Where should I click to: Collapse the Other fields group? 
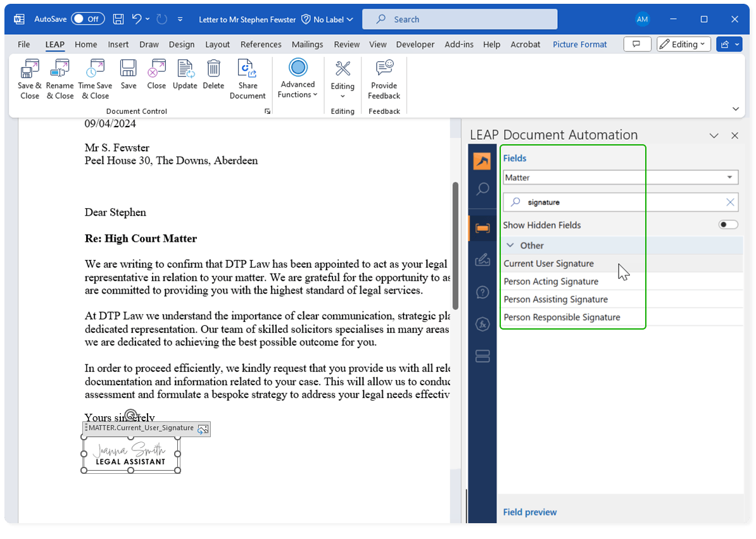coord(510,245)
